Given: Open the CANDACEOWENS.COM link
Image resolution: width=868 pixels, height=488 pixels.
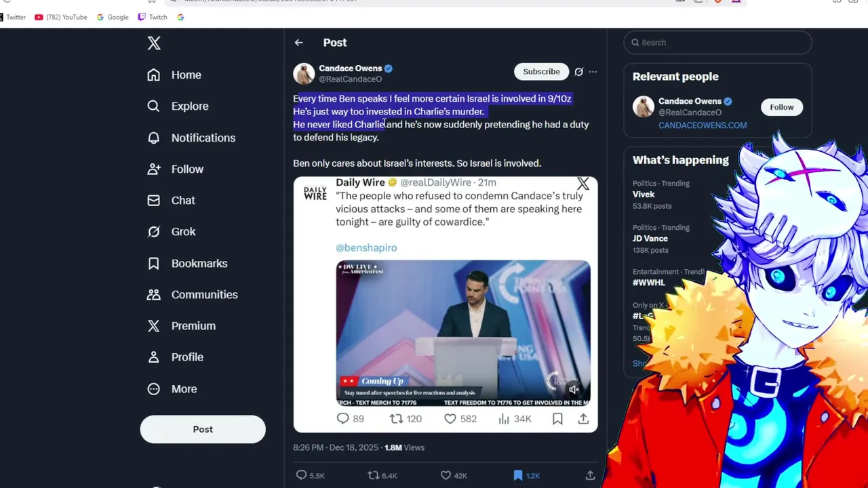Looking at the screenshot, I should [x=703, y=125].
